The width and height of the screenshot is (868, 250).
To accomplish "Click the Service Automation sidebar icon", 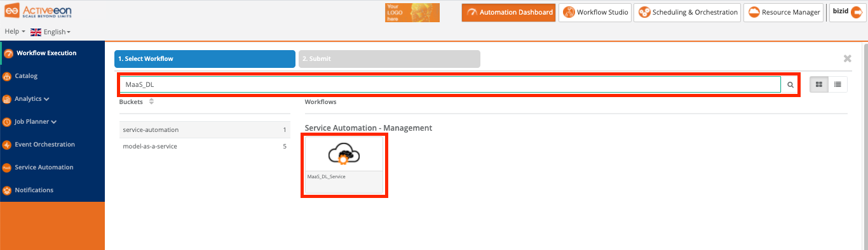I will pyautogui.click(x=7, y=168).
